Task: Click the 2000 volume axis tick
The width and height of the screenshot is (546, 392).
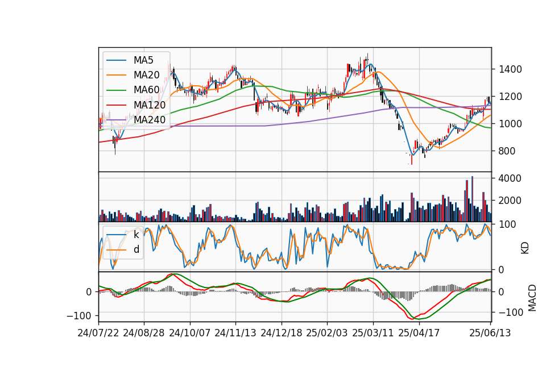Action: point(510,201)
